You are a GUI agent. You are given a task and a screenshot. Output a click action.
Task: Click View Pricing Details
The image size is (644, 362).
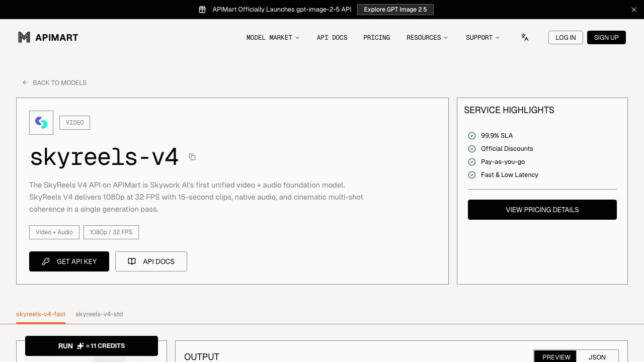pos(542,210)
